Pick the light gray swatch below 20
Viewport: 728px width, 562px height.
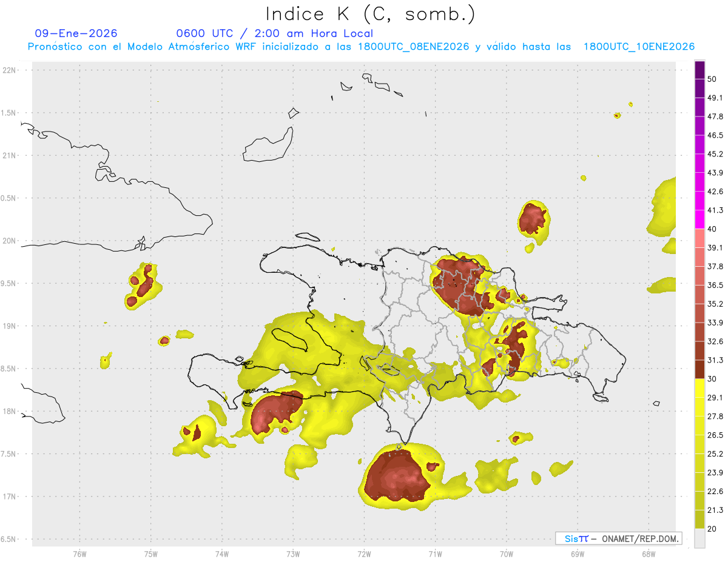point(699,538)
